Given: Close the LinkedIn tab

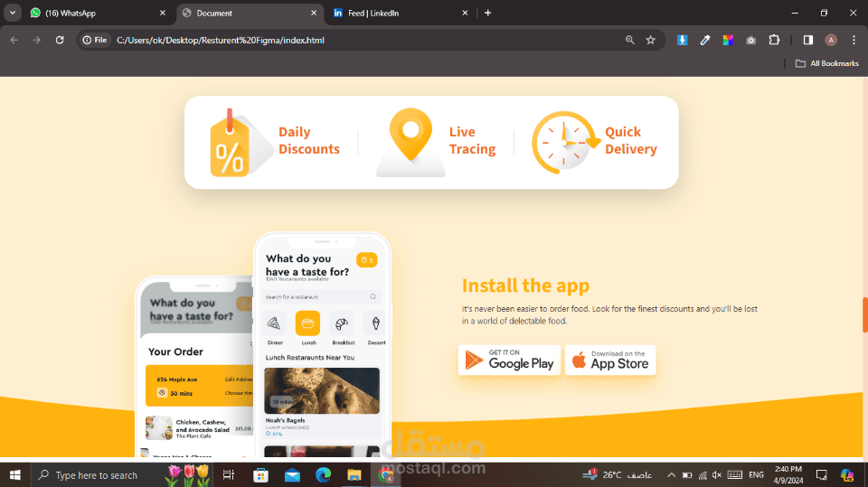Looking at the screenshot, I should (x=465, y=13).
